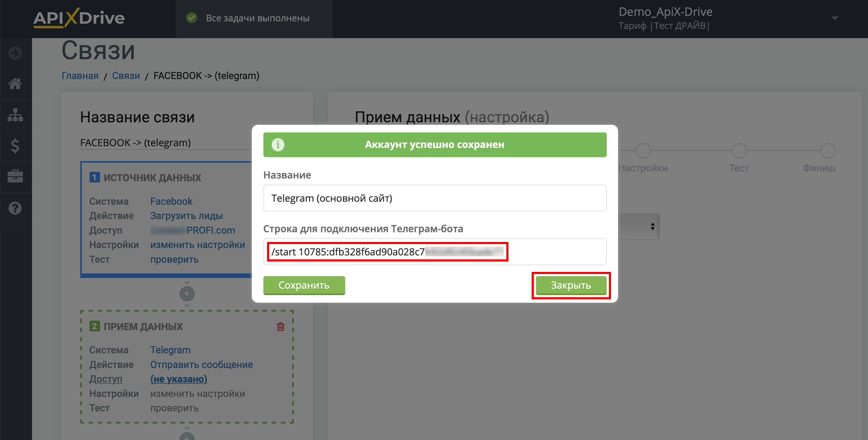Screen dimensions: 868x440
Task: Click проверить in source data block
Action: (x=174, y=259)
